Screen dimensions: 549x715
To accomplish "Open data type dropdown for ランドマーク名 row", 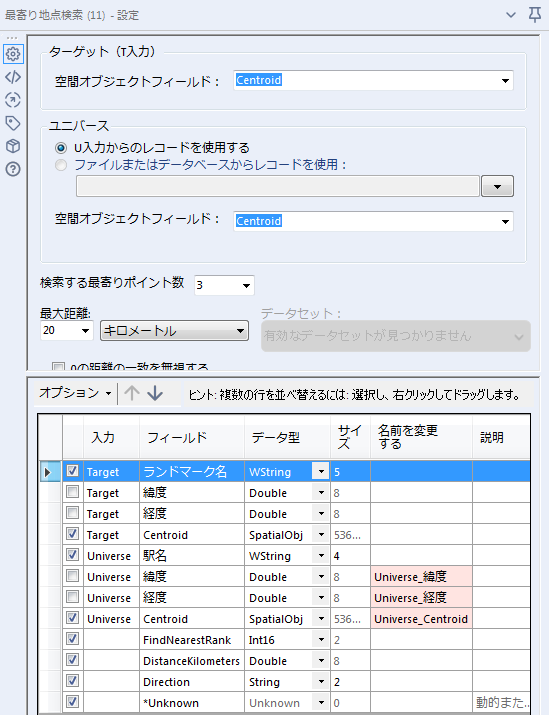I will point(321,471).
